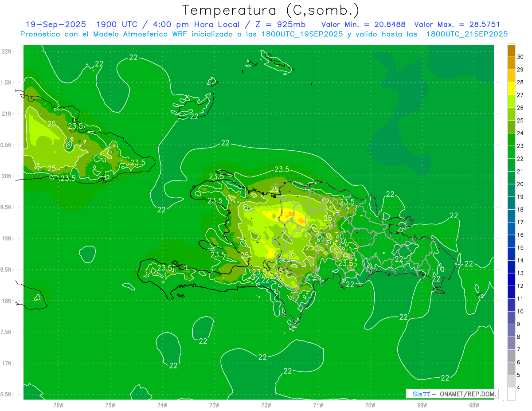The height and width of the screenshot is (411, 532).
Task: Select the pressure level "Z = 925mb"
Action: [281, 24]
